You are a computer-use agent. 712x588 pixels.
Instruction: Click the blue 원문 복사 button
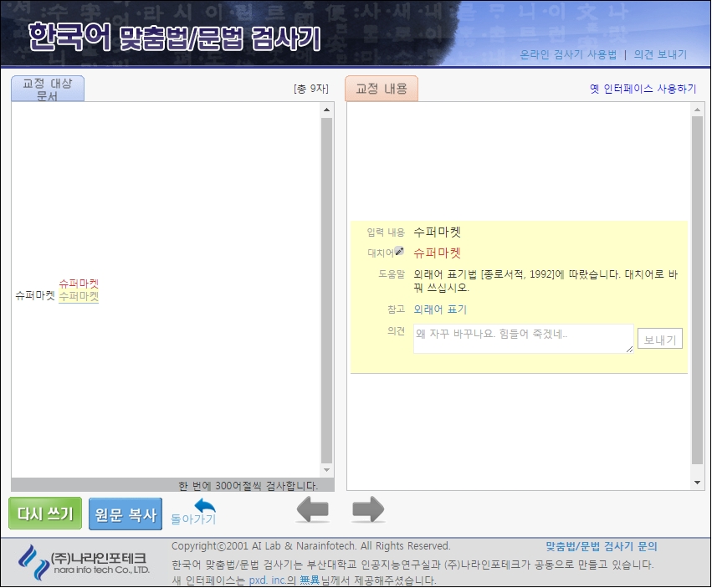click(x=125, y=514)
